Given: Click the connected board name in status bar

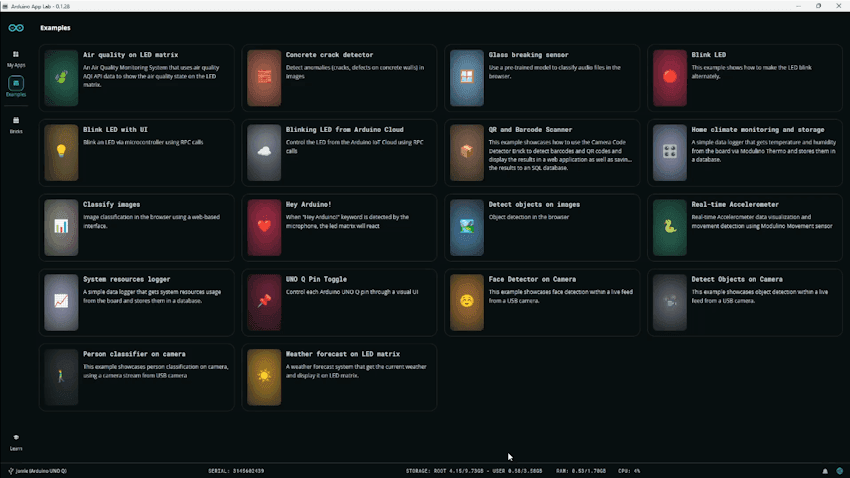Looking at the screenshot, I should tap(40, 471).
